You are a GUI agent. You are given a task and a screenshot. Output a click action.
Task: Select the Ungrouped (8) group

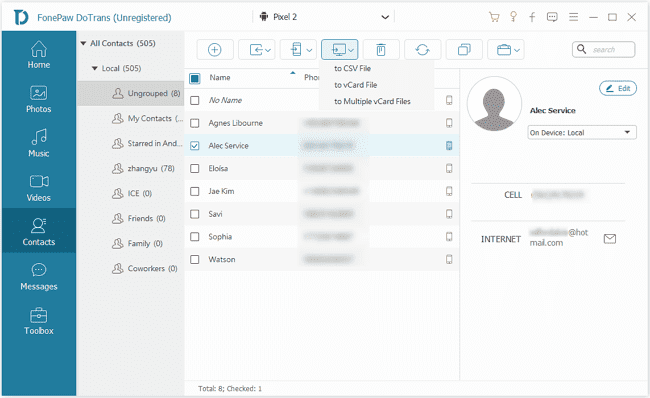[x=130, y=93]
